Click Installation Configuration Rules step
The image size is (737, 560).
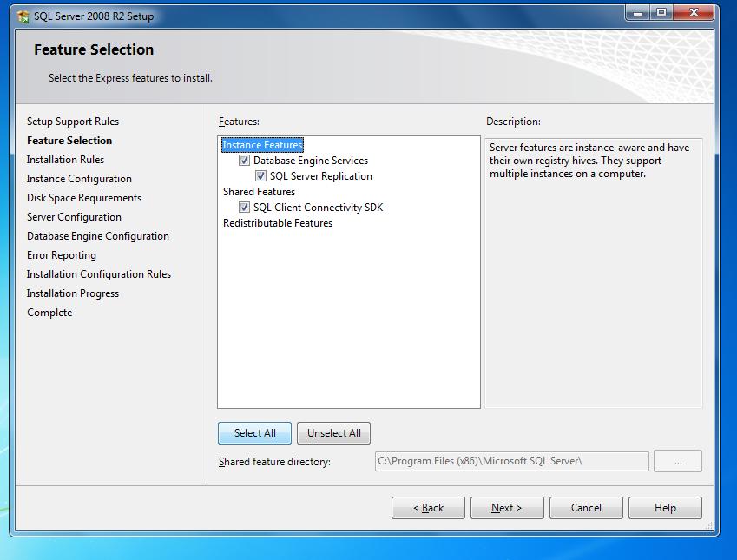click(99, 274)
